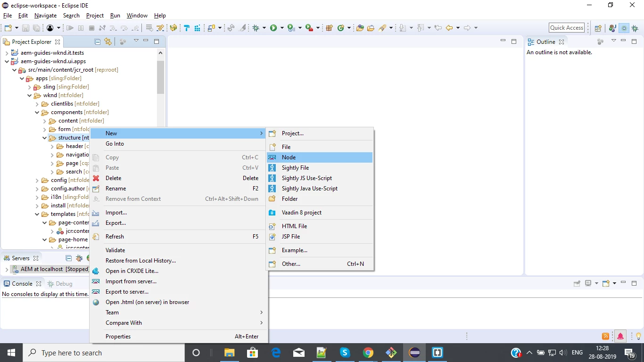Click the RSS feed status icon
Viewport: 644px width, 362px height.
tap(606, 336)
